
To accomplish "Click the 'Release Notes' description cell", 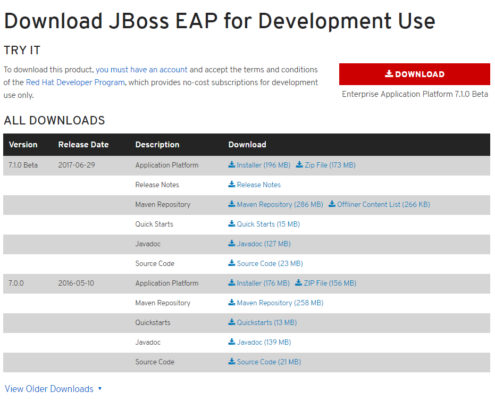I will click(x=157, y=185).
